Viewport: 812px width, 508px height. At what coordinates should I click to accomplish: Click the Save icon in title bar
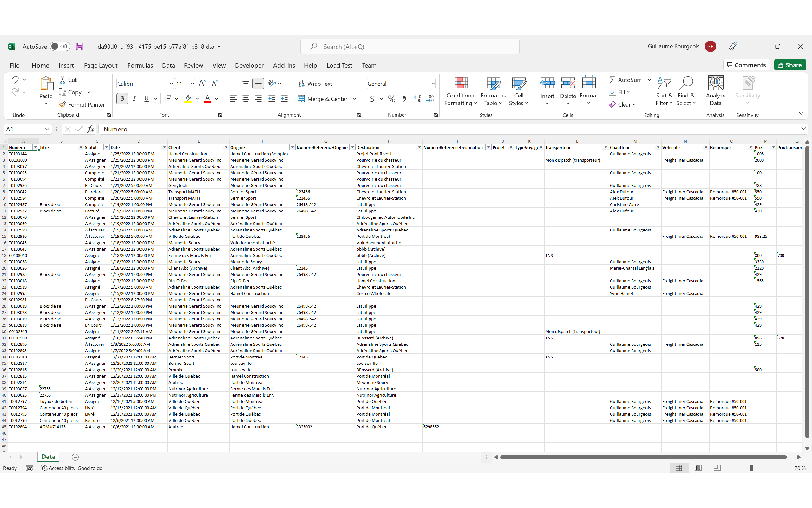(x=80, y=46)
